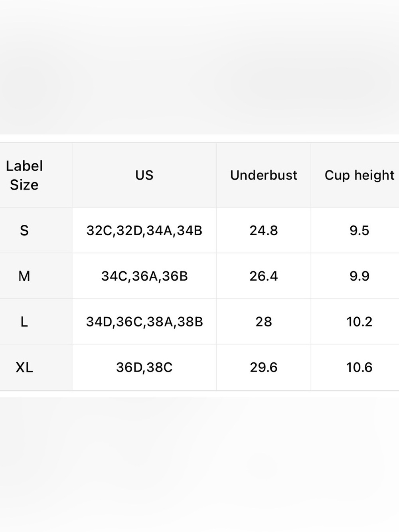
Task: Click the 36D,38C cell
Action: (144, 367)
